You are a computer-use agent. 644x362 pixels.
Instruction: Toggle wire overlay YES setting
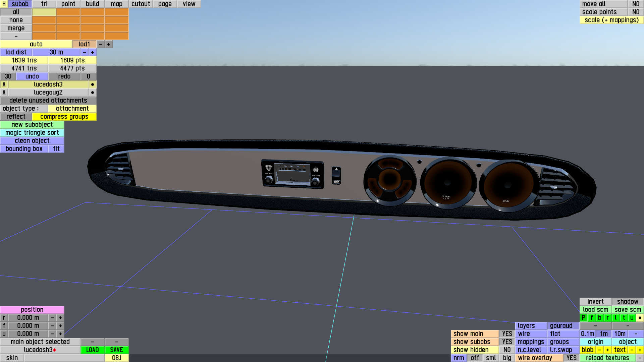(571, 358)
